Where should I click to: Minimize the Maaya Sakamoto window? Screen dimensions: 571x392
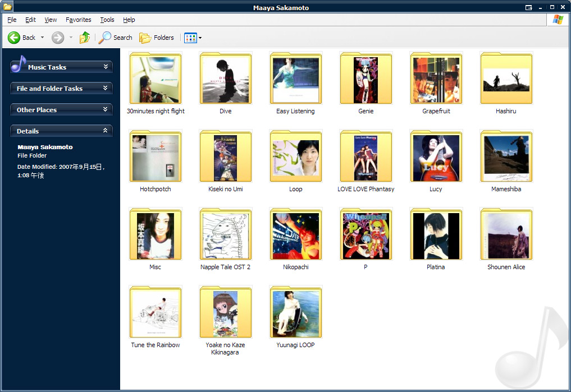(x=541, y=8)
